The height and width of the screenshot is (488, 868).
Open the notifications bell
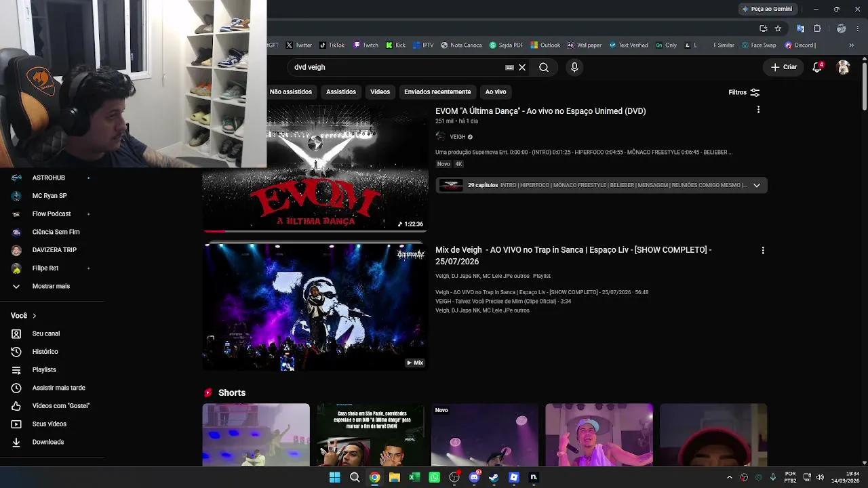817,67
